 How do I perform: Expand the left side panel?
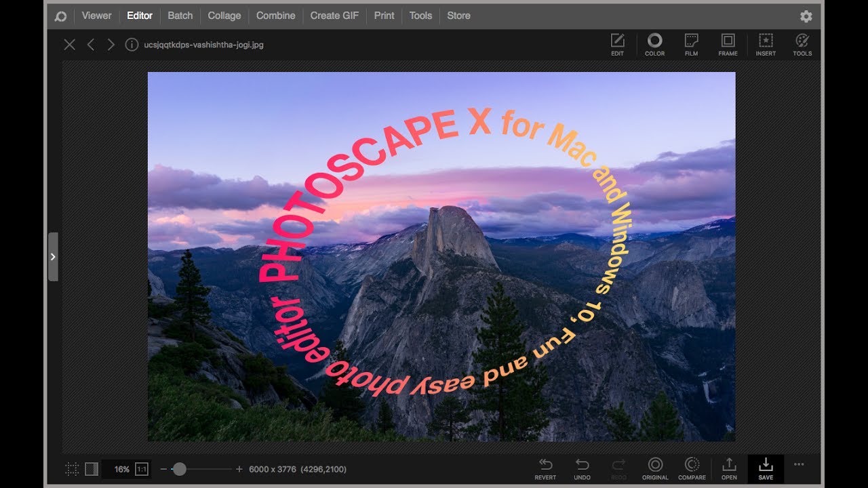coord(53,257)
